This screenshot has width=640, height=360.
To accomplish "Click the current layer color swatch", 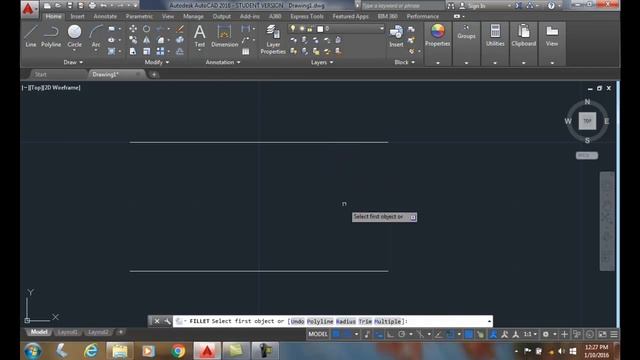I will pyautogui.click(x=320, y=29).
